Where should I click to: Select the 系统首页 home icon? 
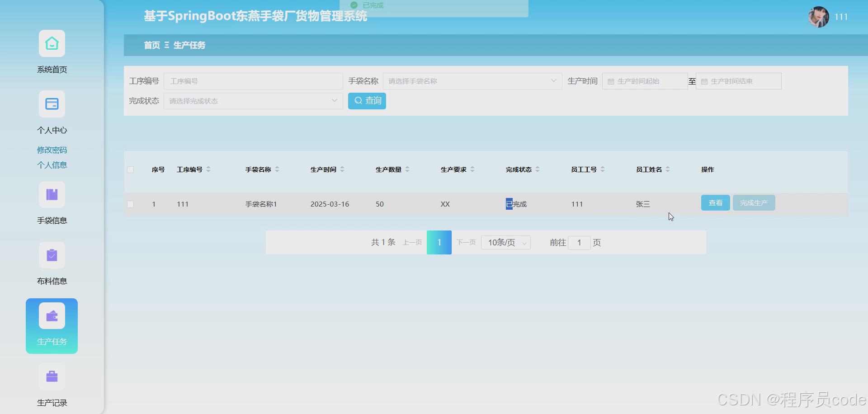point(52,43)
